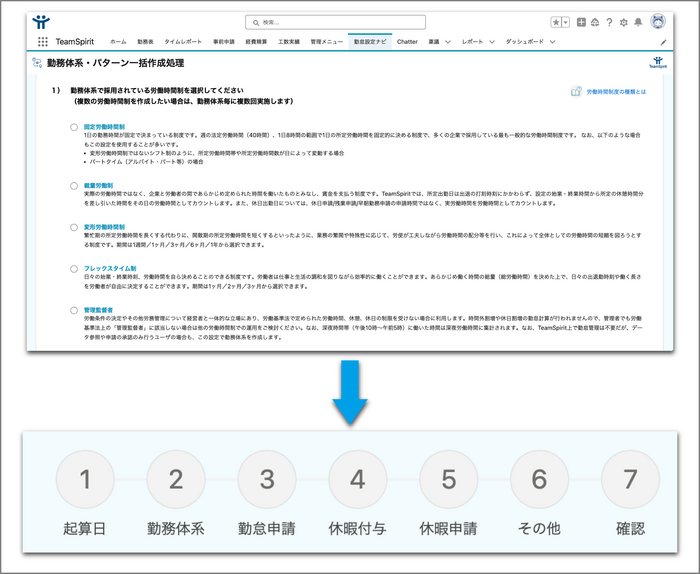
Task: Switch to the 事前申請 tab
Action: click(224, 42)
